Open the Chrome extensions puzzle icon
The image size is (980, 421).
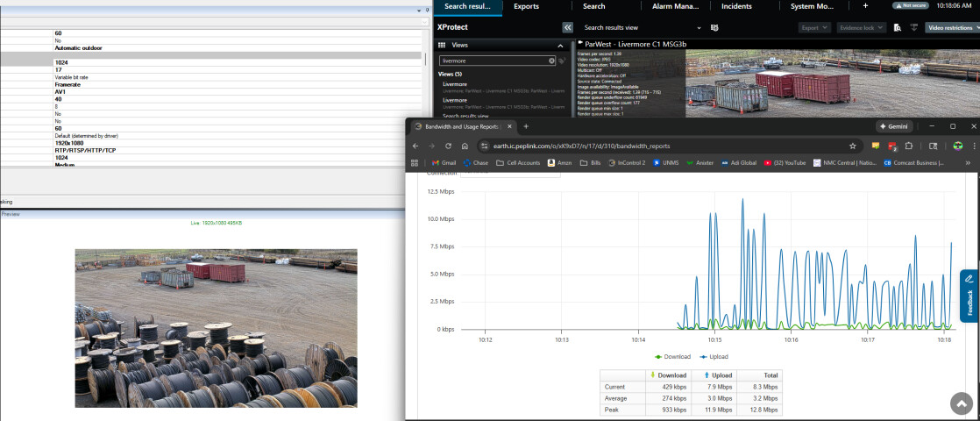(x=909, y=146)
